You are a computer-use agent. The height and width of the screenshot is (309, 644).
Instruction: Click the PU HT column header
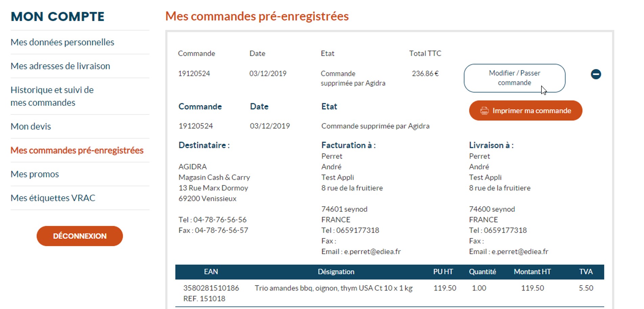pos(443,272)
